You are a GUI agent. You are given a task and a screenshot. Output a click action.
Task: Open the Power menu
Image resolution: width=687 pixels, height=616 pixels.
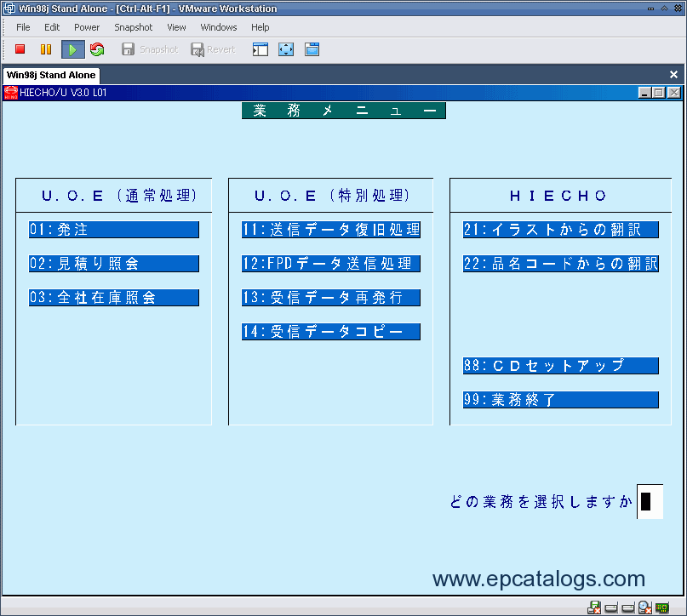[x=87, y=27]
